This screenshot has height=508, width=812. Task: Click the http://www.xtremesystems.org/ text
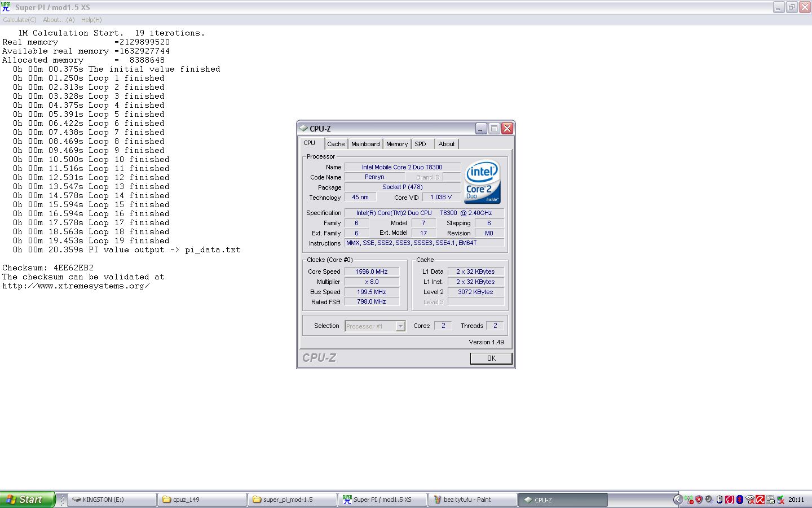pos(76,286)
